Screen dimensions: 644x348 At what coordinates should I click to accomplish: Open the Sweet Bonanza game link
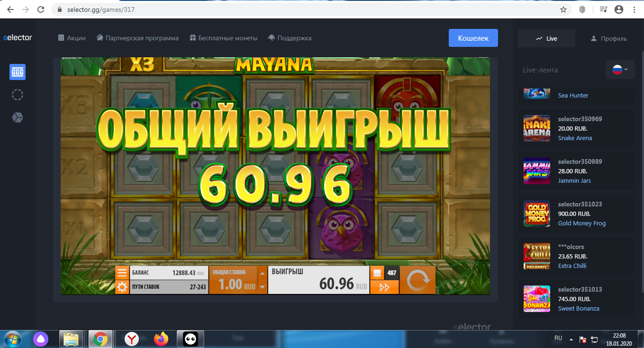tap(579, 308)
